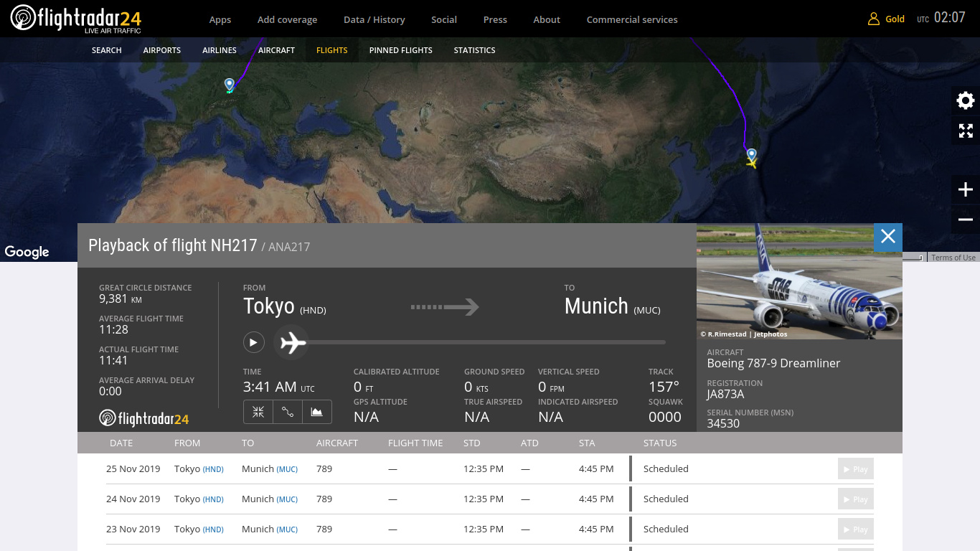Click the center-on-aircraft arrows icon
This screenshot has height=551, width=980.
click(258, 412)
